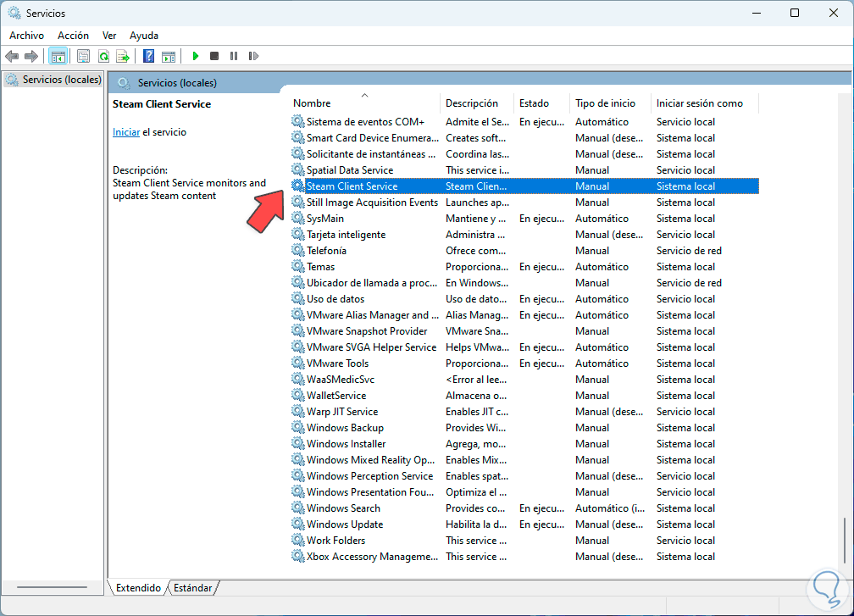
Task: Click the gear icon beside Uso de datos
Action: point(297,298)
